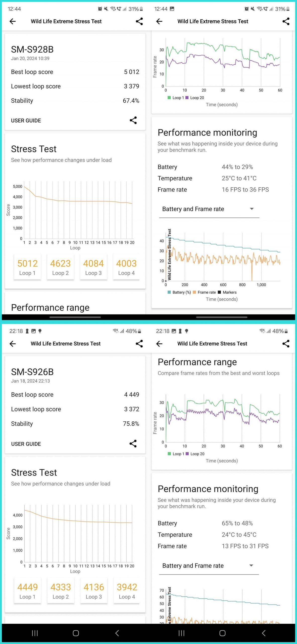Tap Best loop score 5 012 value
This screenshot has height=644, width=297.
(x=131, y=72)
